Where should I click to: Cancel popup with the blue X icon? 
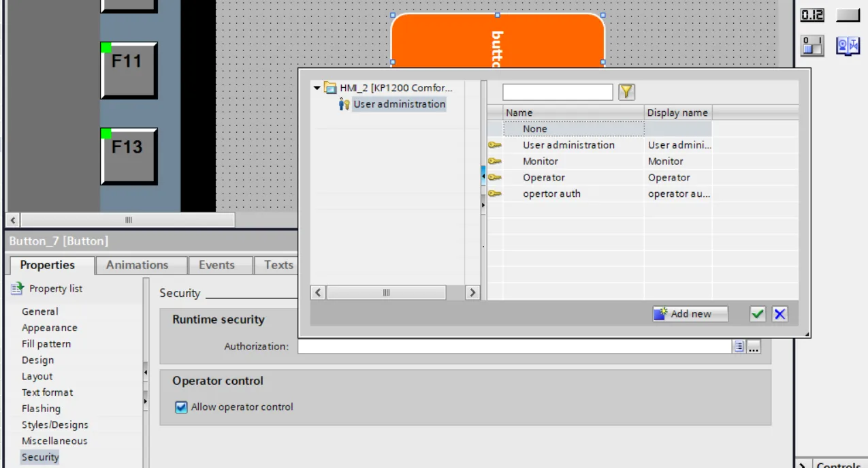780,314
